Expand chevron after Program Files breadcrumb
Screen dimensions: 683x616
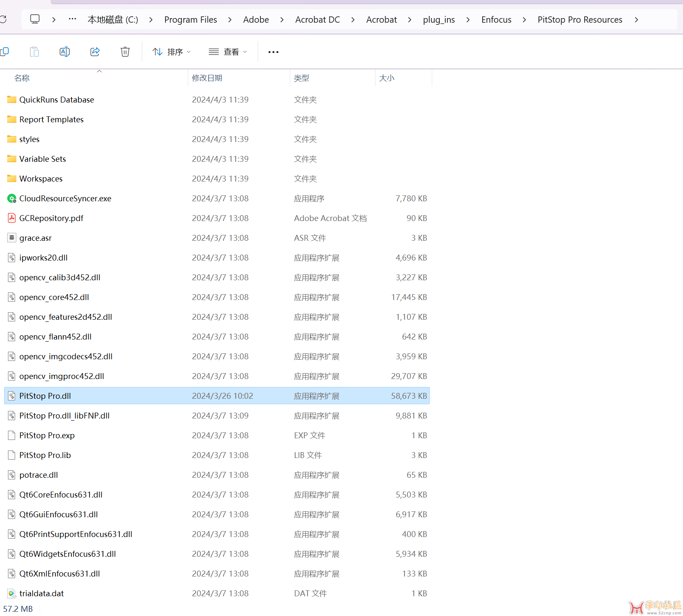(230, 20)
